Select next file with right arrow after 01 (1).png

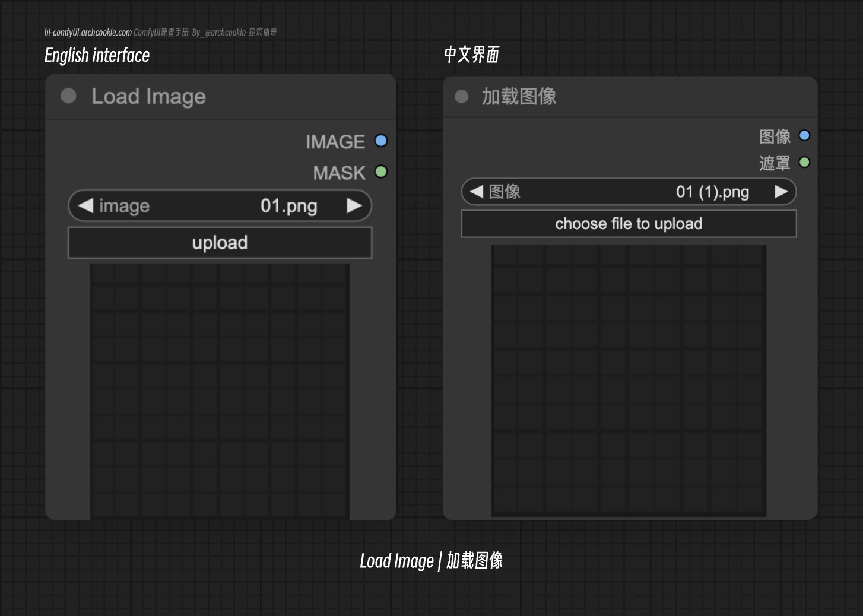(781, 192)
